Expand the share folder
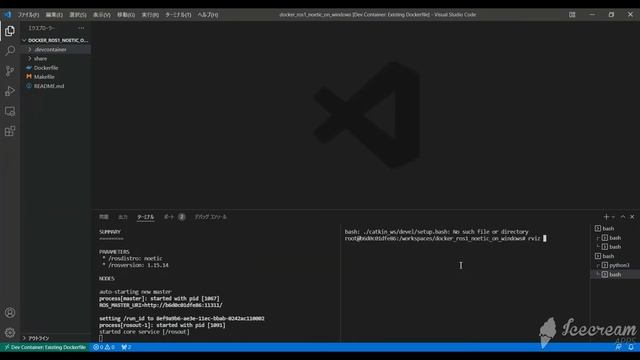The image size is (640, 360). pos(56,59)
